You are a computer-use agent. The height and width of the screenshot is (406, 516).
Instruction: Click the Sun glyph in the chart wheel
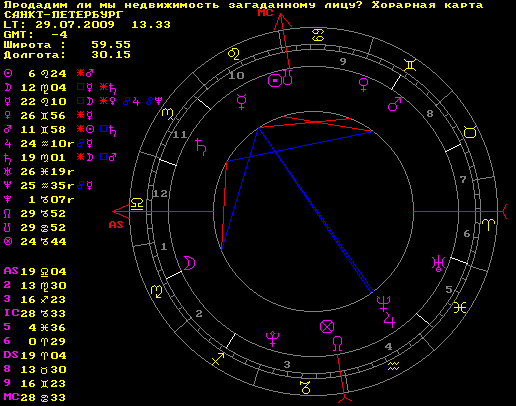tap(275, 81)
